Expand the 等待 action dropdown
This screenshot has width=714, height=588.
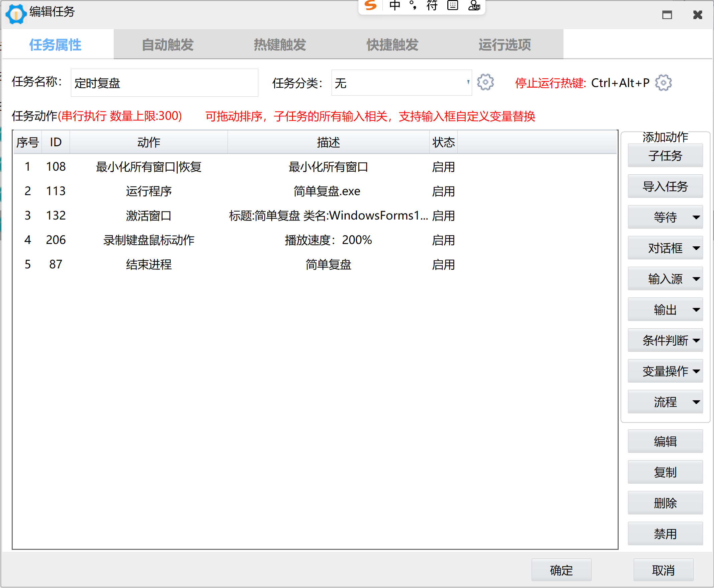tap(696, 217)
